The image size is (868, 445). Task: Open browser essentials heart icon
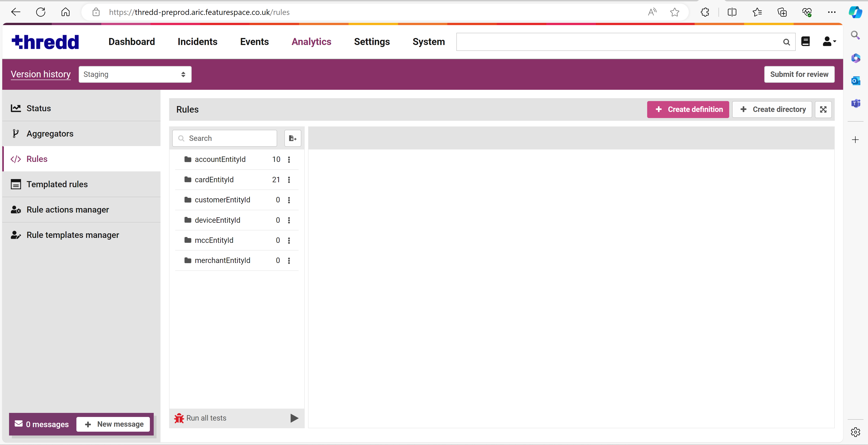pyautogui.click(x=807, y=12)
